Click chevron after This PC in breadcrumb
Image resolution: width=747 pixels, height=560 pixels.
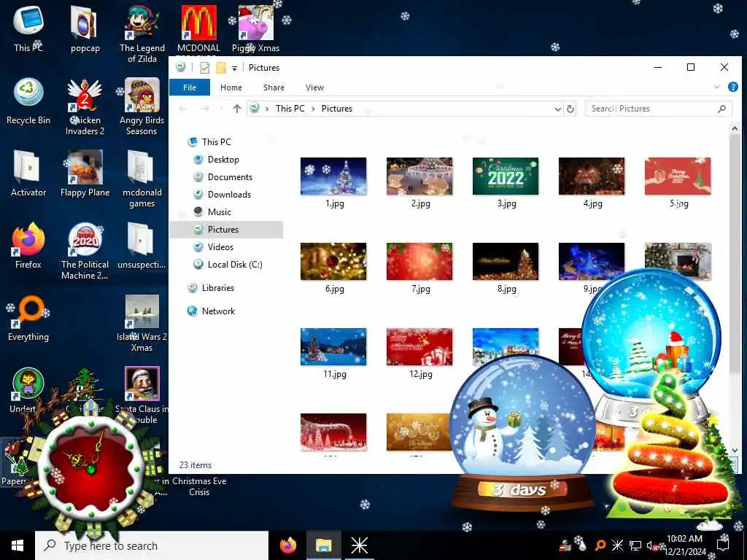[x=313, y=109]
